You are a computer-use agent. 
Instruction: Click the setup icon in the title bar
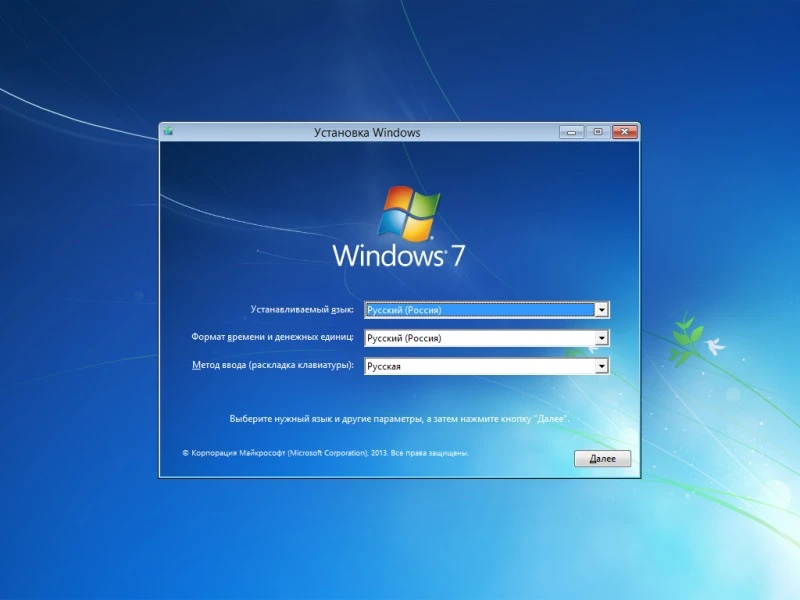click(170, 131)
